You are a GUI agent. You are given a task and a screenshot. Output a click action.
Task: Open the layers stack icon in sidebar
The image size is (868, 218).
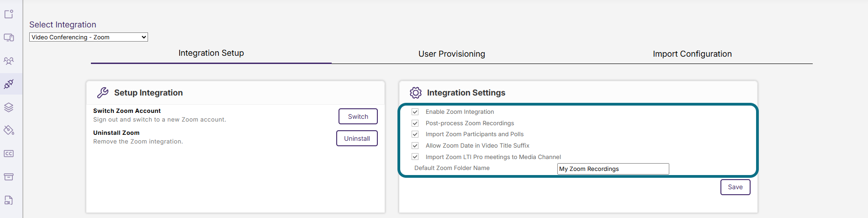click(9, 107)
